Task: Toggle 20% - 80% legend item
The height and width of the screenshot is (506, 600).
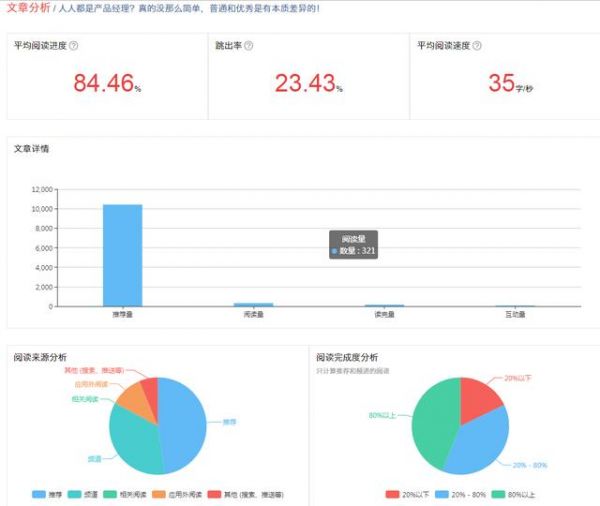Action: click(458, 494)
